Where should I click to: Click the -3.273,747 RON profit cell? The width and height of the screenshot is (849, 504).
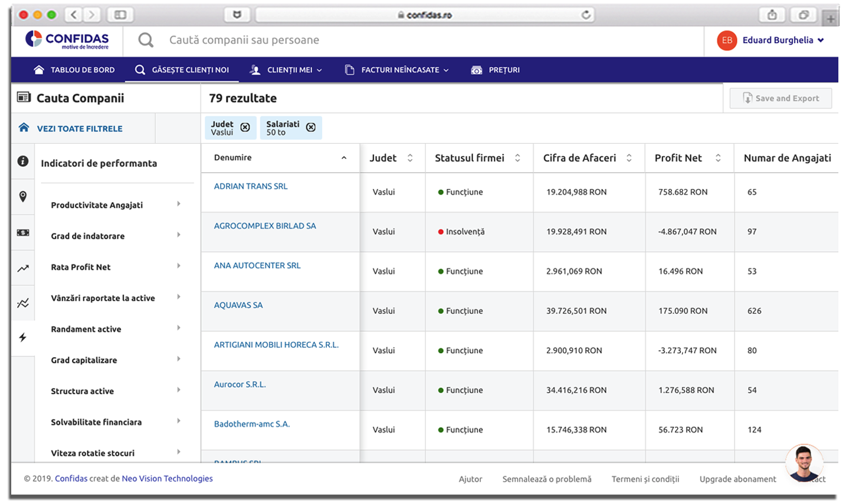[687, 350]
